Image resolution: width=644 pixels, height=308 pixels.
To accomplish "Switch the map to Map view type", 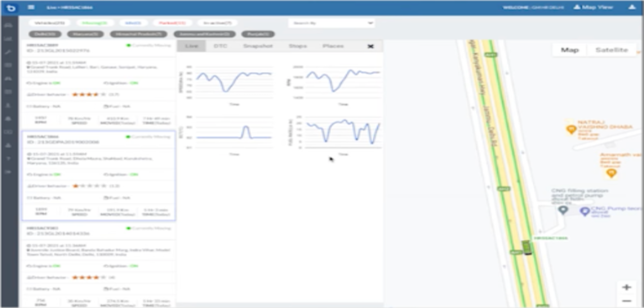I will pos(570,50).
